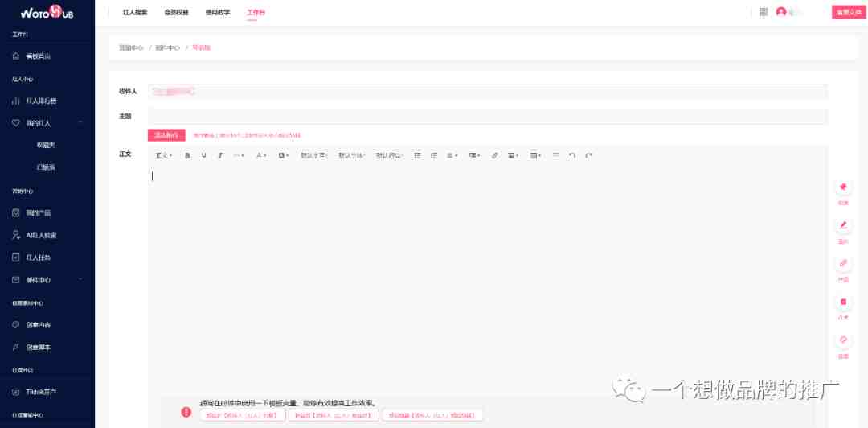
Task: Open the insert image dropdown
Action: [x=513, y=156]
